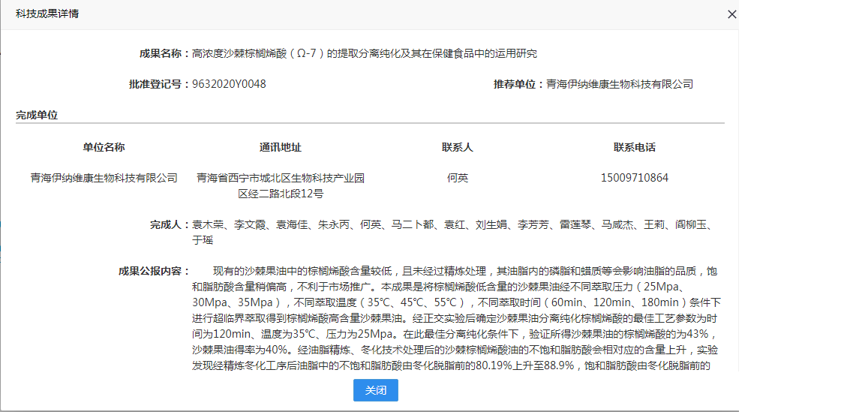
Task: Click the 通讯地址 column header
Action: [x=280, y=147]
